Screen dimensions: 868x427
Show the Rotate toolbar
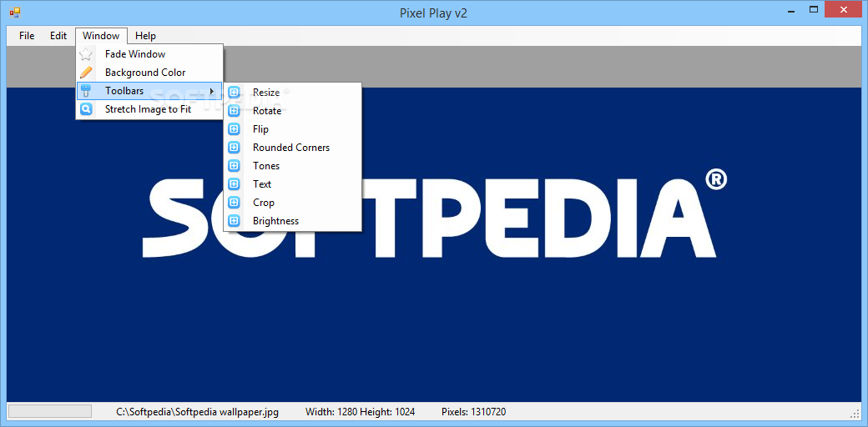pyautogui.click(x=292, y=111)
